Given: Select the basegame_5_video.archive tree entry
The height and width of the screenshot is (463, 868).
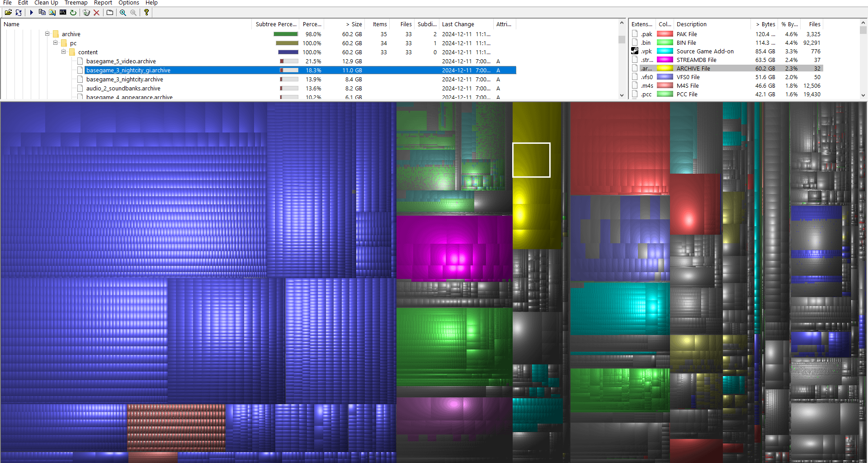Looking at the screenshot, I should coord(121,61).
